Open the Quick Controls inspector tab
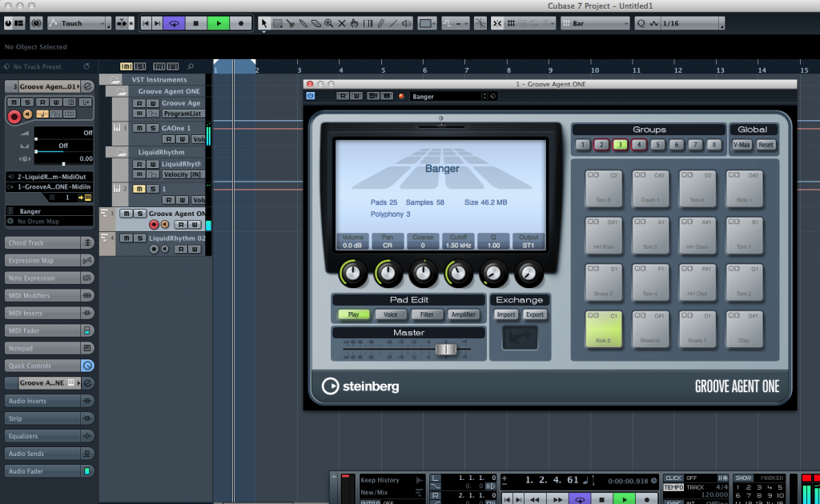 click(49, 366)
